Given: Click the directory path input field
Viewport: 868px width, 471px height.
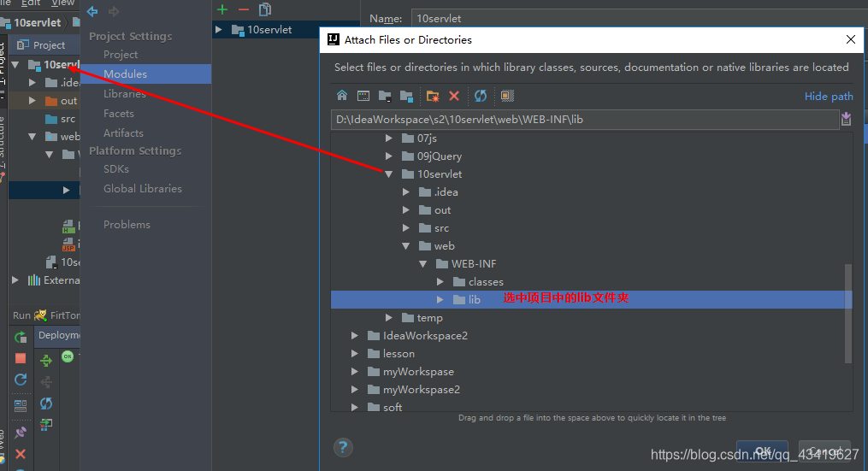Looking at the screenshot, I should [x=585, y=119].
